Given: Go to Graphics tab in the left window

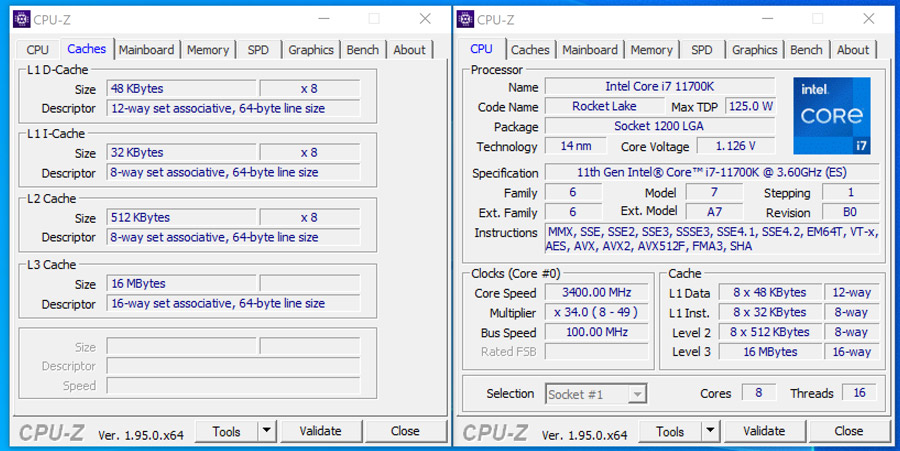Looking at the screenshot, I should point(311,50).
